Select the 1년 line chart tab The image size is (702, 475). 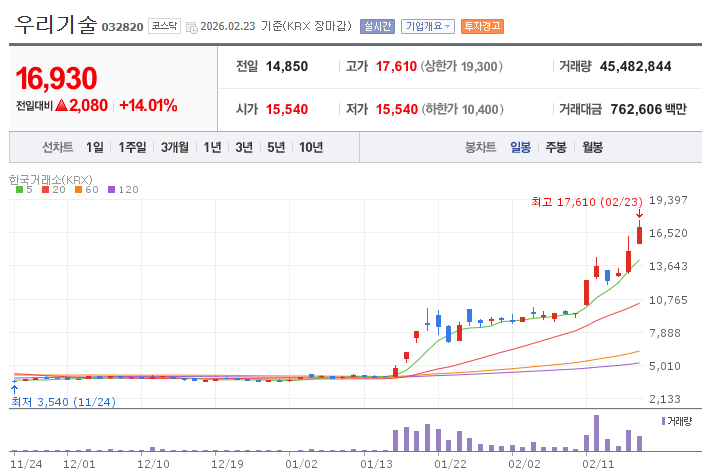tap(212, 147)
